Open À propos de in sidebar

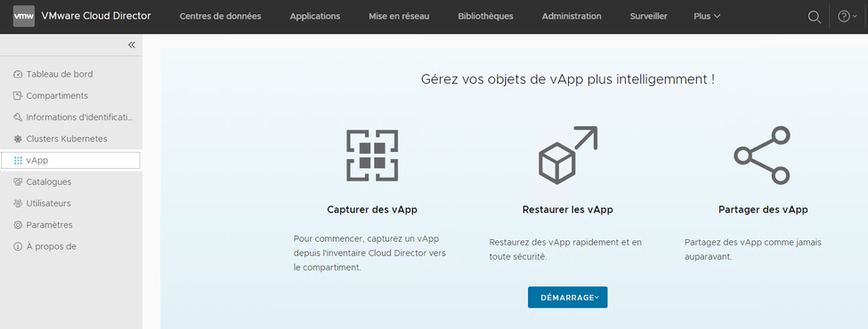tap(52, 246)
